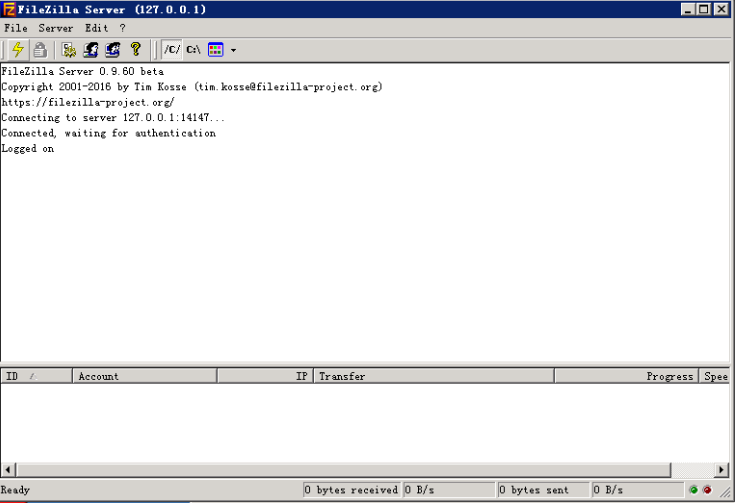Click the window resize grip corner

pyautogui.click(x=726, y=492)
